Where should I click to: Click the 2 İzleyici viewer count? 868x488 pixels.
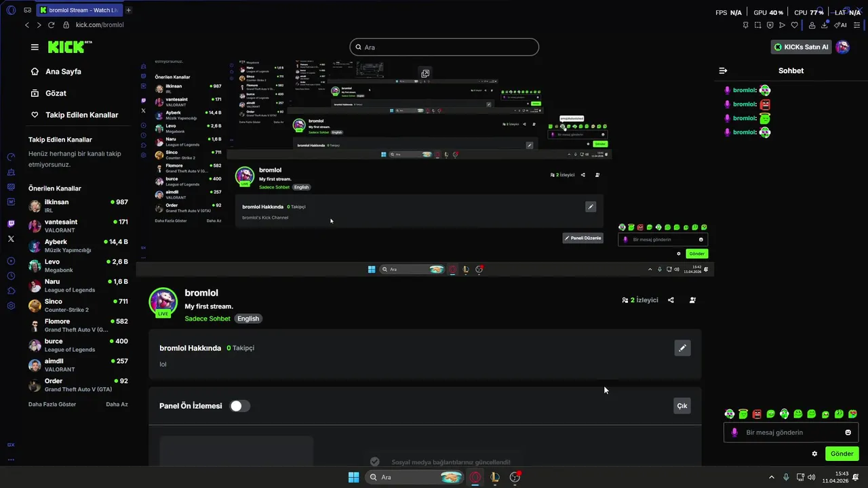pyautogui.click(x=640, y=300)
